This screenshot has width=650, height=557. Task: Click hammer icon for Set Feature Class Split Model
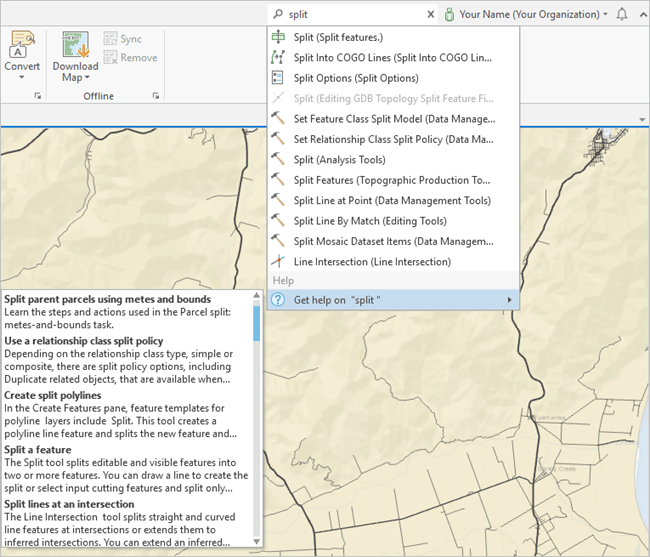point(278,118)
